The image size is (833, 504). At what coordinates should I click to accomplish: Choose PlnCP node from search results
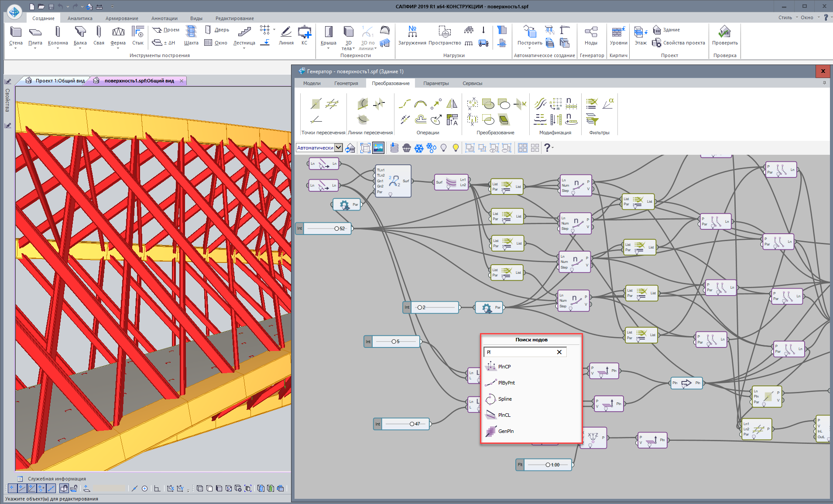pyautogui.click(x=504, y=367)
